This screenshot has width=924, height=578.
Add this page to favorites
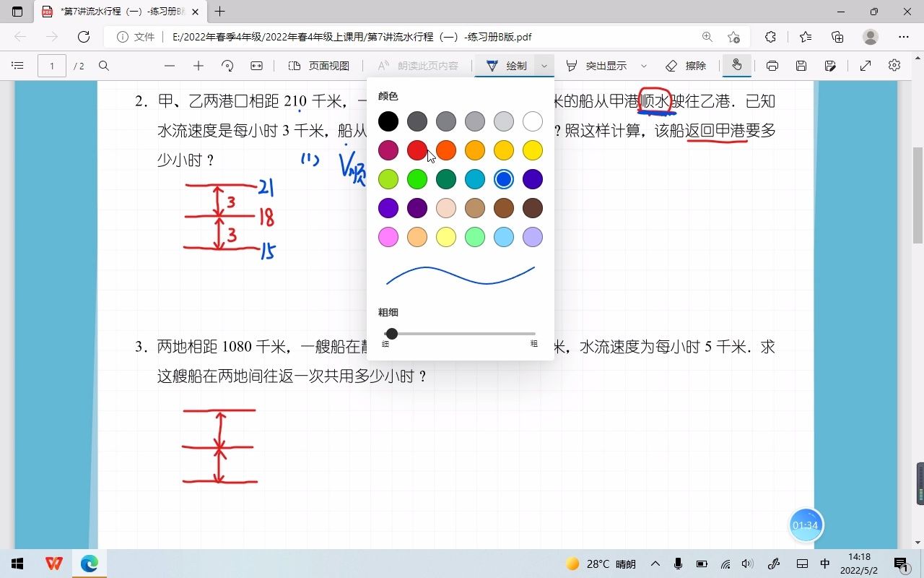[x=734, y=37]
